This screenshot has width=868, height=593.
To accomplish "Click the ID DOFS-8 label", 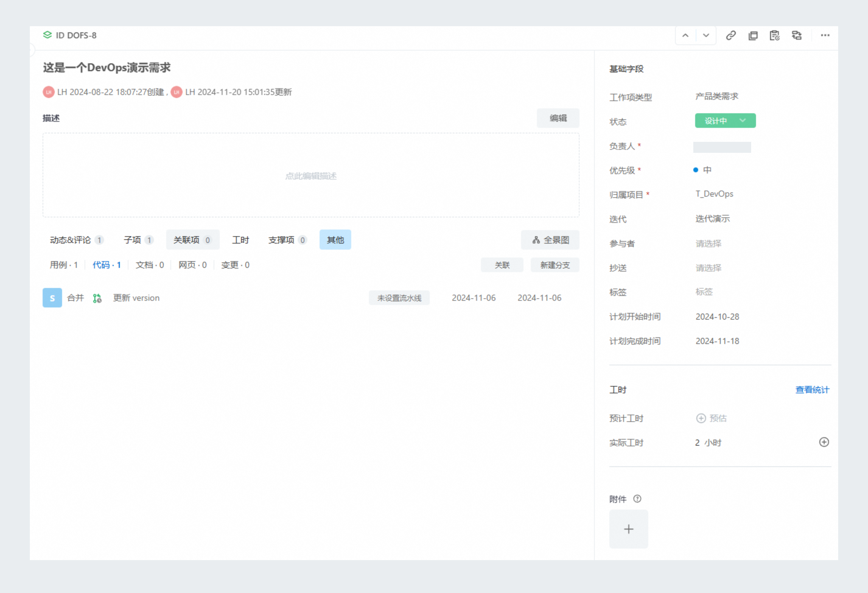I will [76, 36].
